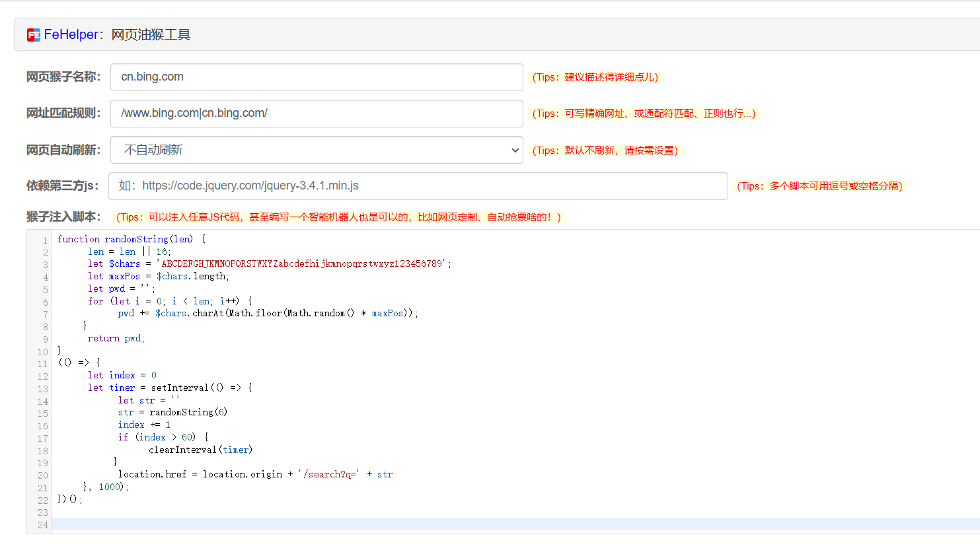Click the 网址匹配规则 label
The image size is (980, 556).
click(63, 113)
